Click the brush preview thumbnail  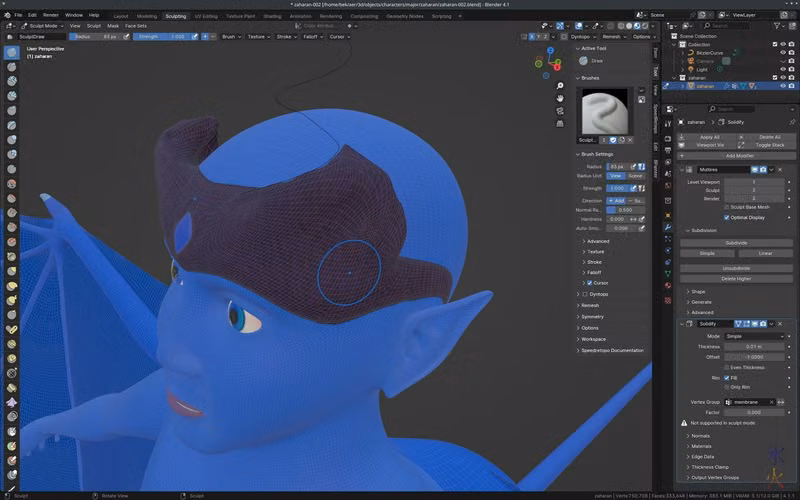605,111
